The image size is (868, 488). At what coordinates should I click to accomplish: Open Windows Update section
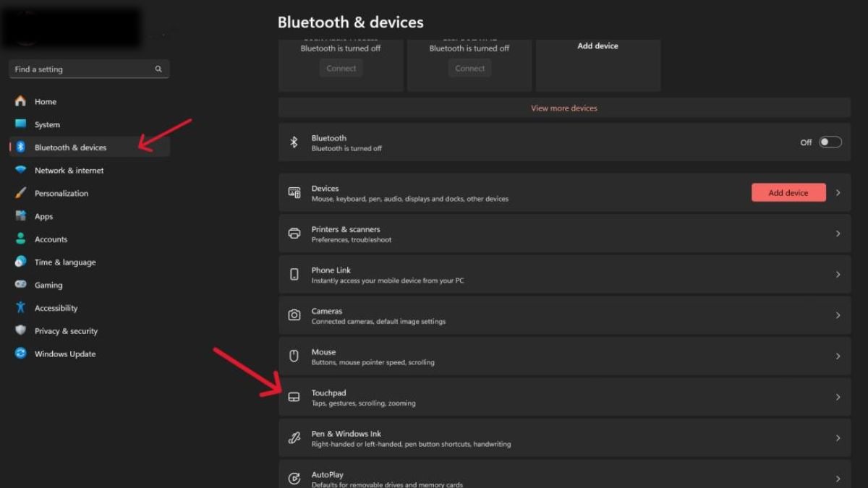[90, 354]
